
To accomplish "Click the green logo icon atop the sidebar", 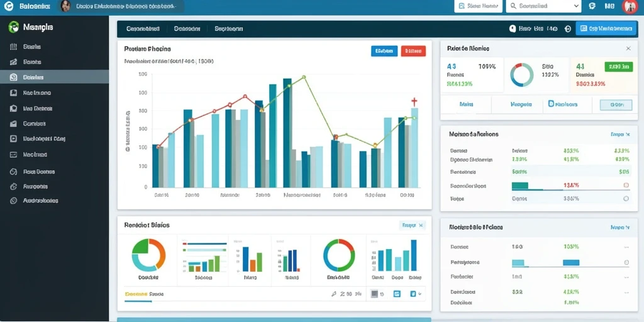I will pyautogui.click(x=14, y=27).
